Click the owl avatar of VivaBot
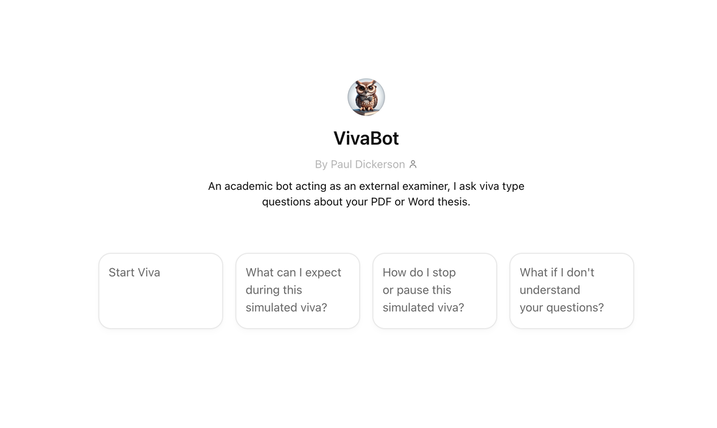The image size is (717, 428). pos(366,97)
